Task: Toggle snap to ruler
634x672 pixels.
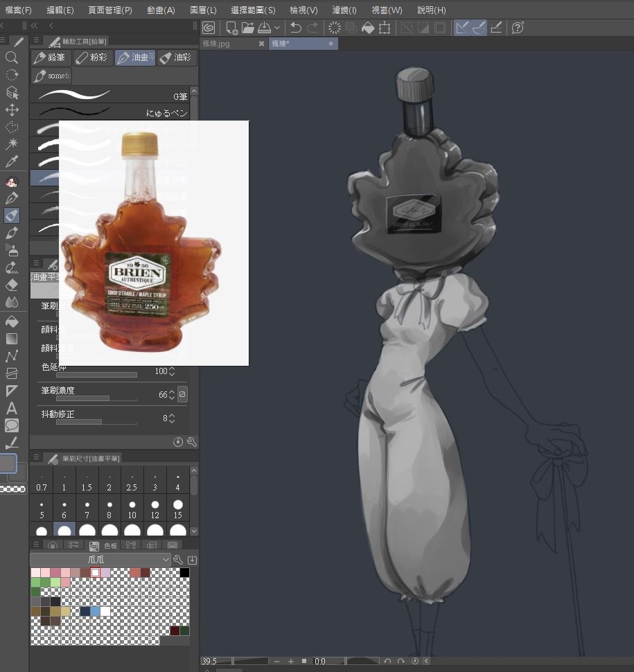Action: click(x=461, y=28)
